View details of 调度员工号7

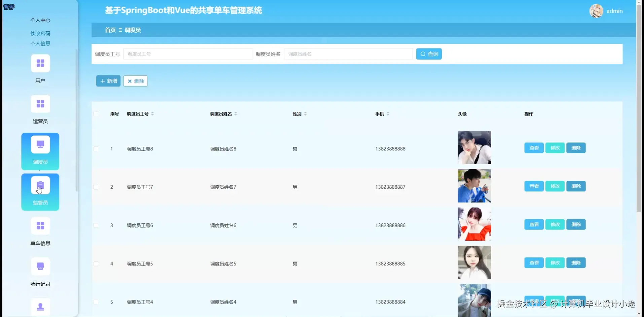534,186
